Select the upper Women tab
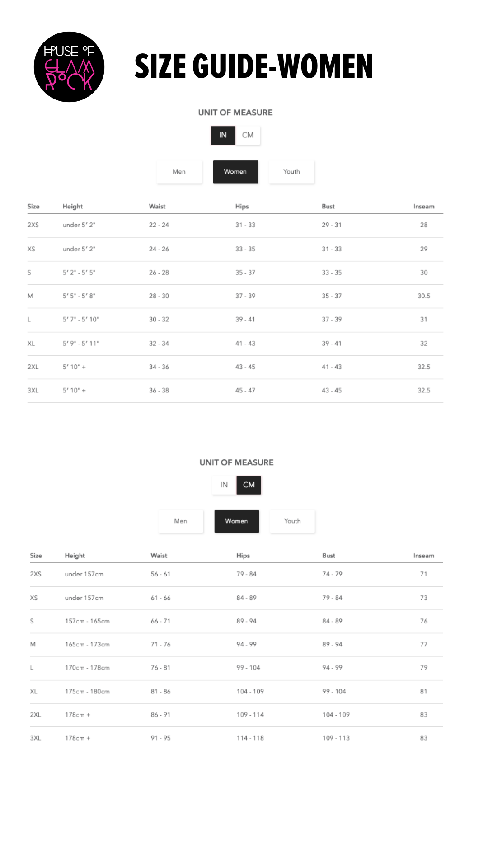488x868 pixels. pyautogui.click(x=235, y=172)
